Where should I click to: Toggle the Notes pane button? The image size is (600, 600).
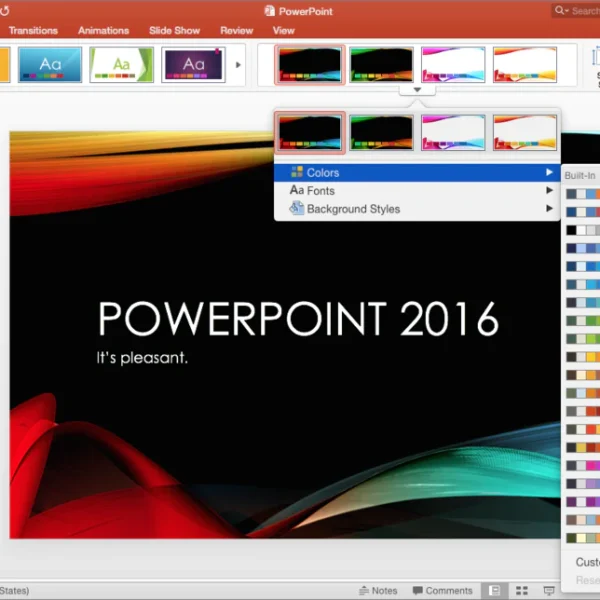point(378,590)
